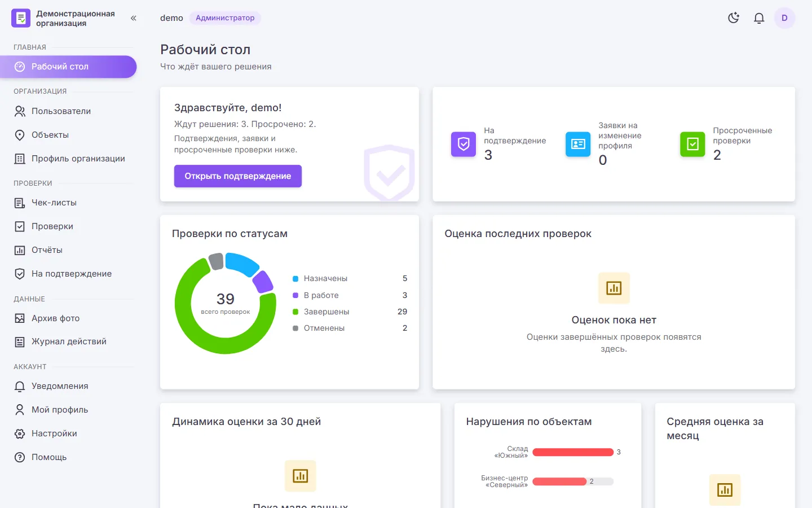
Task: Click the 39 всего проверок donut center
Action: point(226,303)
